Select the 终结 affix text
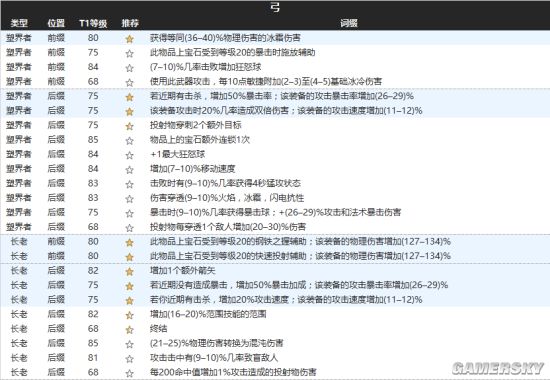The image size is (550, 380). point(159,329)
